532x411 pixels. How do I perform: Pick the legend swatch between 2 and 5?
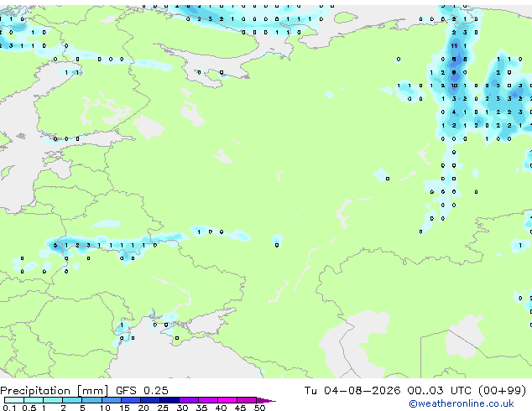point(72,400)
